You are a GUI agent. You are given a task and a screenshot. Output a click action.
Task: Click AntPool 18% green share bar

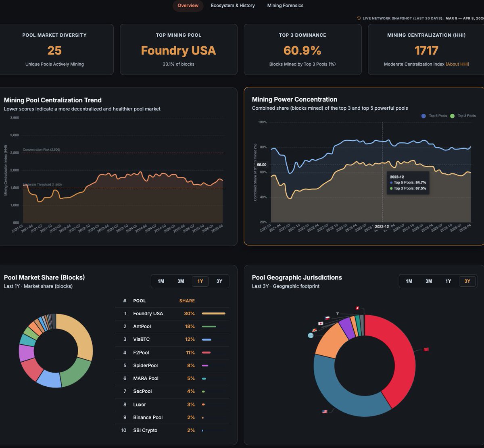click(x=209, y=326)
